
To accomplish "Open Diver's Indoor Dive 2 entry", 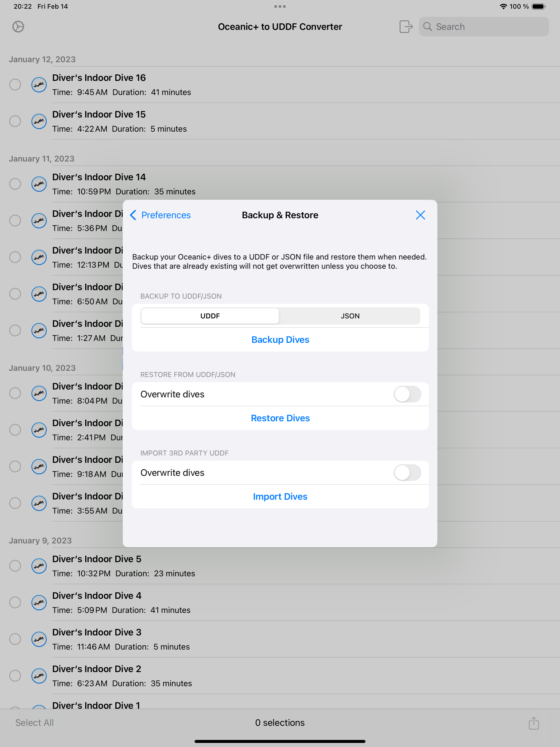I will (x=280, y=676).
